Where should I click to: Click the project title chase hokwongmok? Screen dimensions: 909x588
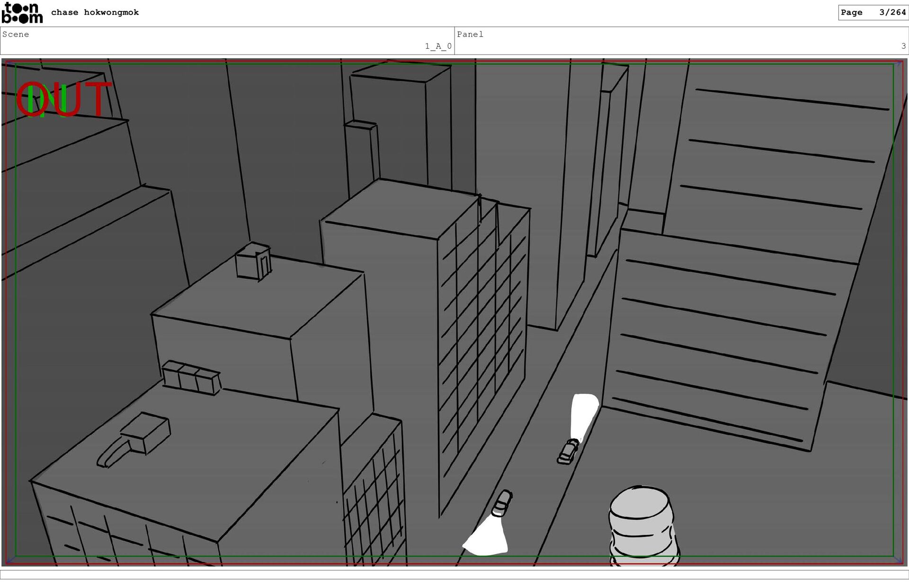[x=95, y=13]
